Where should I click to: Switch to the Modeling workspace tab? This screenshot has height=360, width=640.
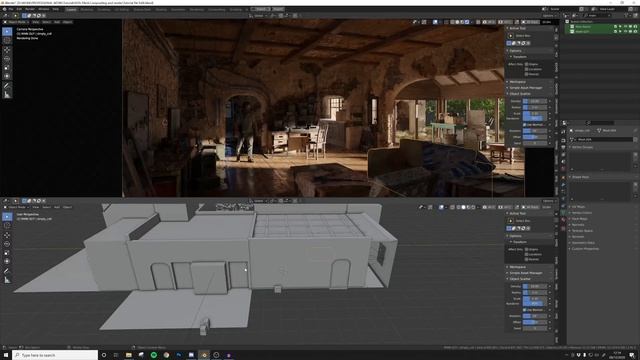[x=87, y=9]
